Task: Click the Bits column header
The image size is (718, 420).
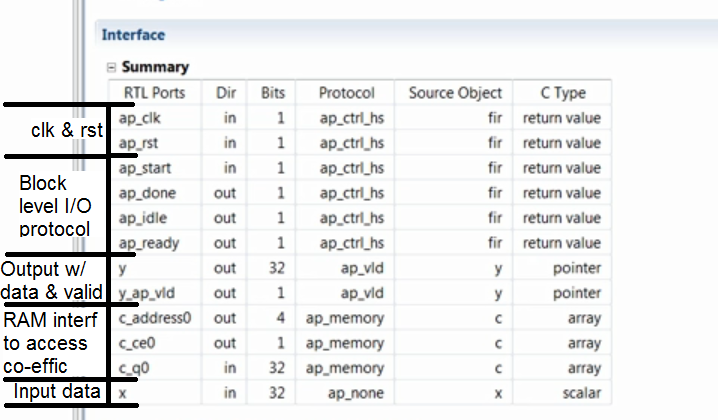Action: [272, 93]
